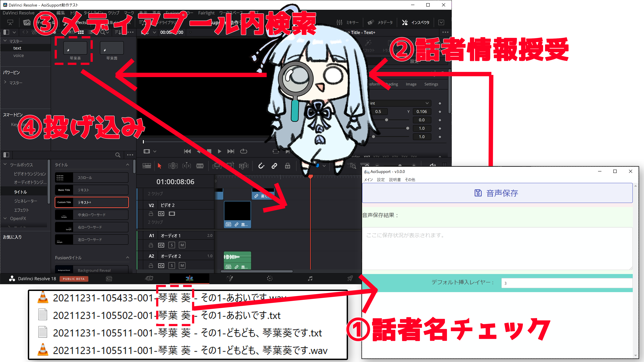Open the メタデータ metadata panel
644x362 pixels.
pos(380,22)
